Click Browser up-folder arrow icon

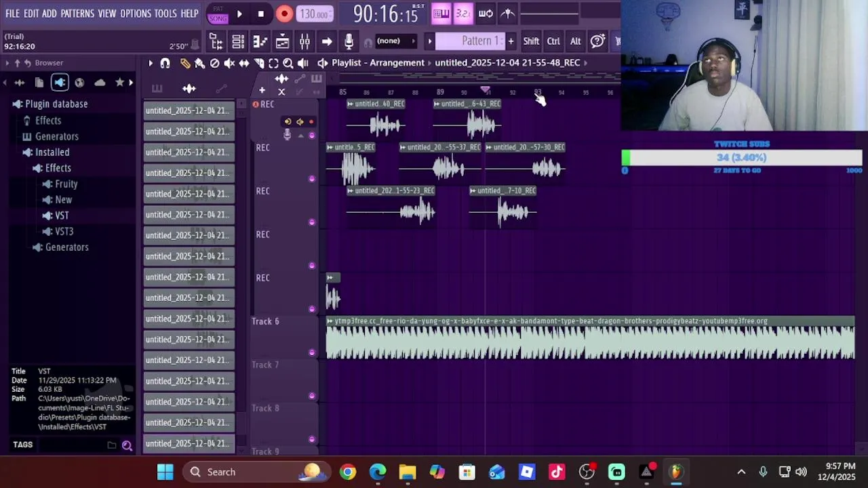point(18,63)
